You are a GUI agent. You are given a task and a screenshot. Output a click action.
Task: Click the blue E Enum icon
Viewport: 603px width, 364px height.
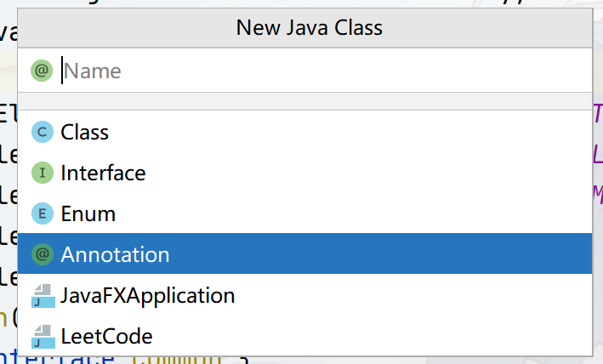click(43, 213)
